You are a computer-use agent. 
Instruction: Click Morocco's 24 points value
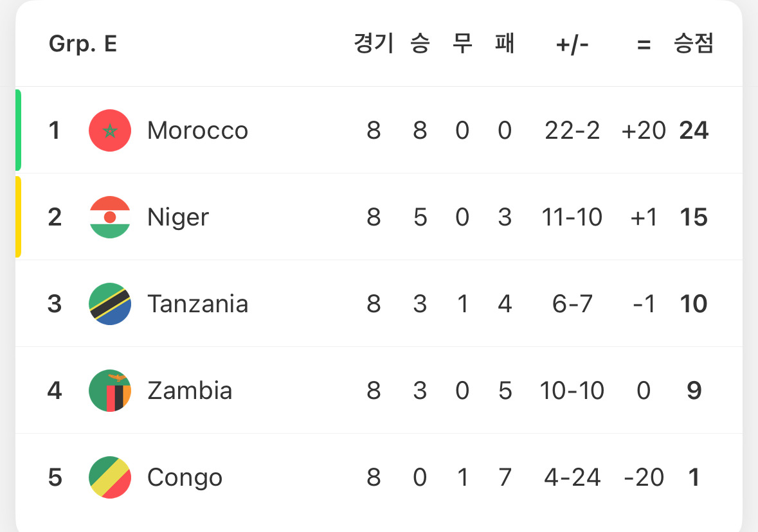[694, 130]
